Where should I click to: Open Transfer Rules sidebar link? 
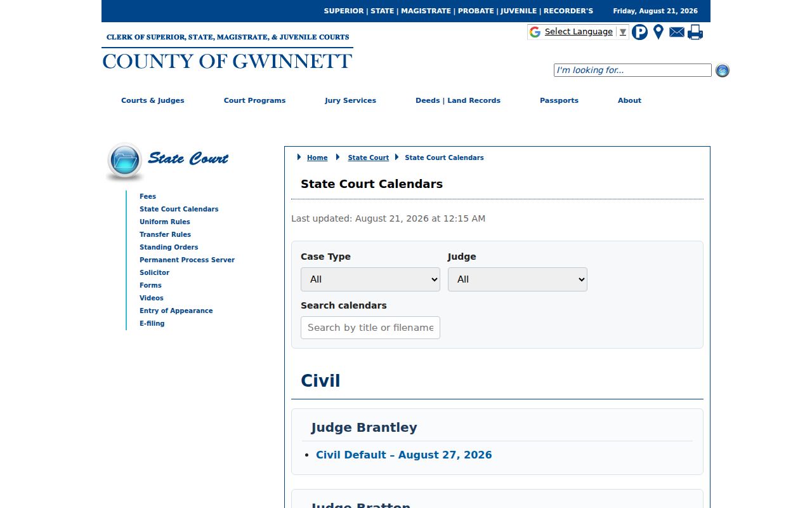(x=165, y=234)
